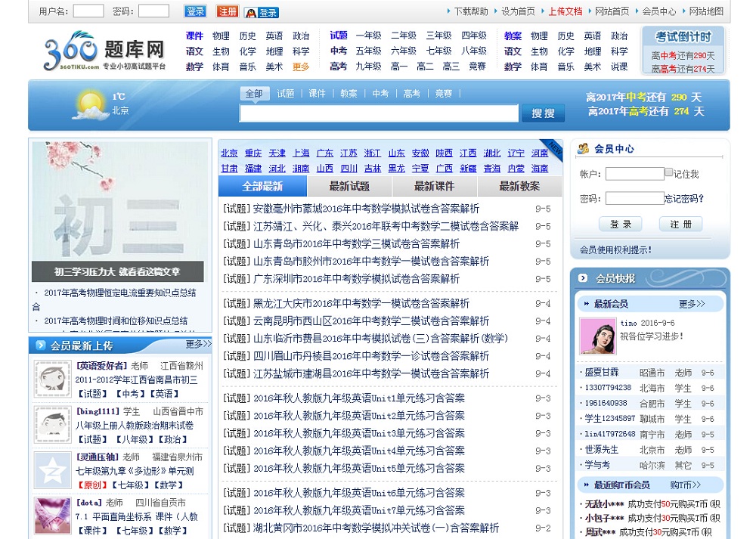Select 课件 search category tab
Image resolution: width=756 pixels, height=539 pixels.
pyautogui.click(x=317, y=94)
